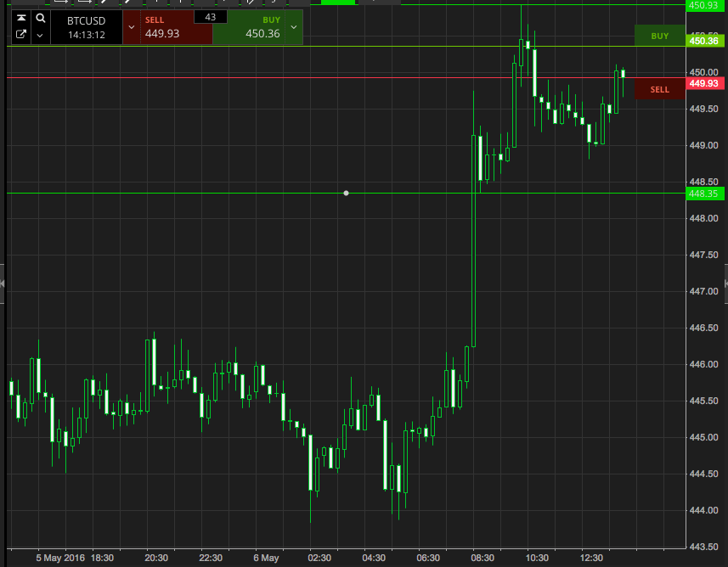This screenshot has height=567, width=728.
Task: Click the red 449.93 bid price label
Action: coord(705,83)
